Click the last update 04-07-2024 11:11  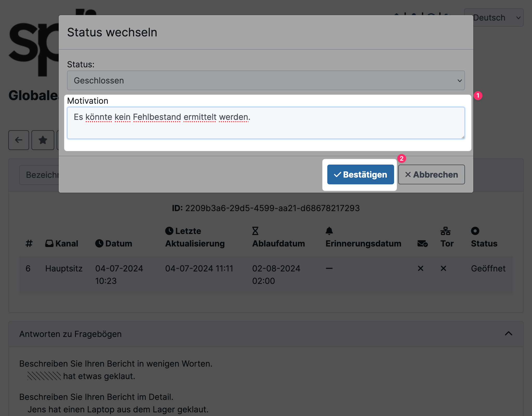[x=199, y=268]
